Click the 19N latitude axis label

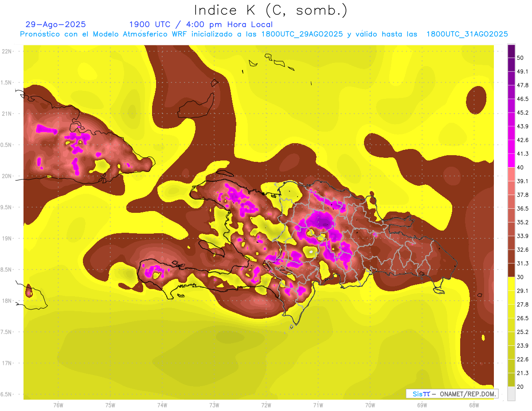pyautogui.click(x=7, y=239)
